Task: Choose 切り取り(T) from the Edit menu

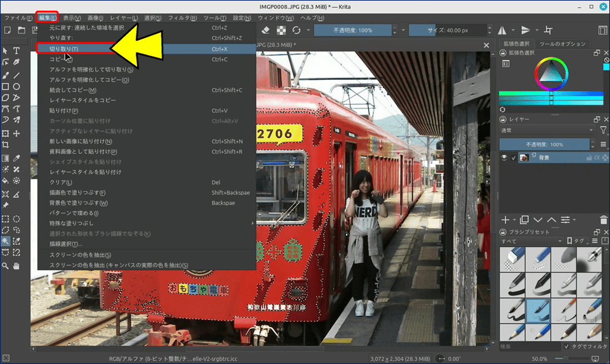Action: (64, 48)
